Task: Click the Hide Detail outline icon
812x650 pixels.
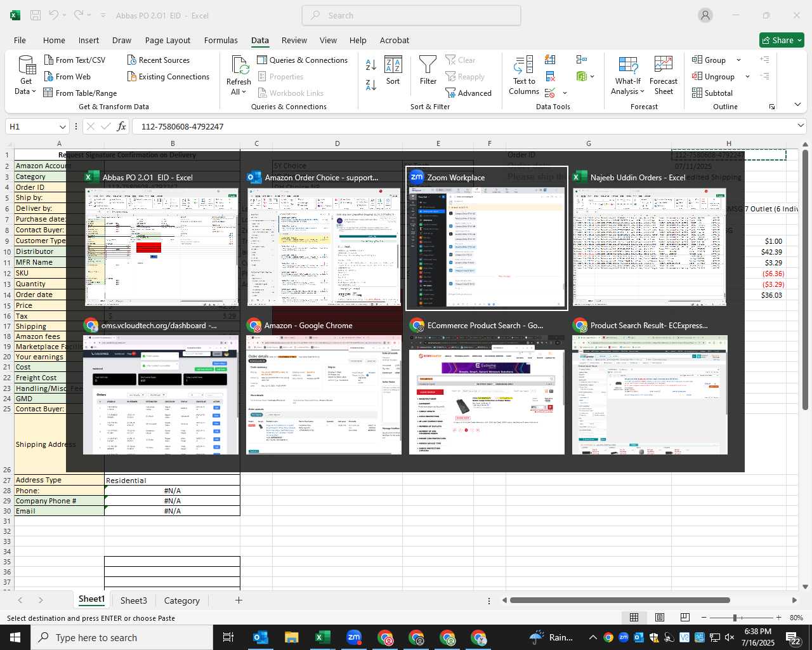Action: tap(765, 77)
